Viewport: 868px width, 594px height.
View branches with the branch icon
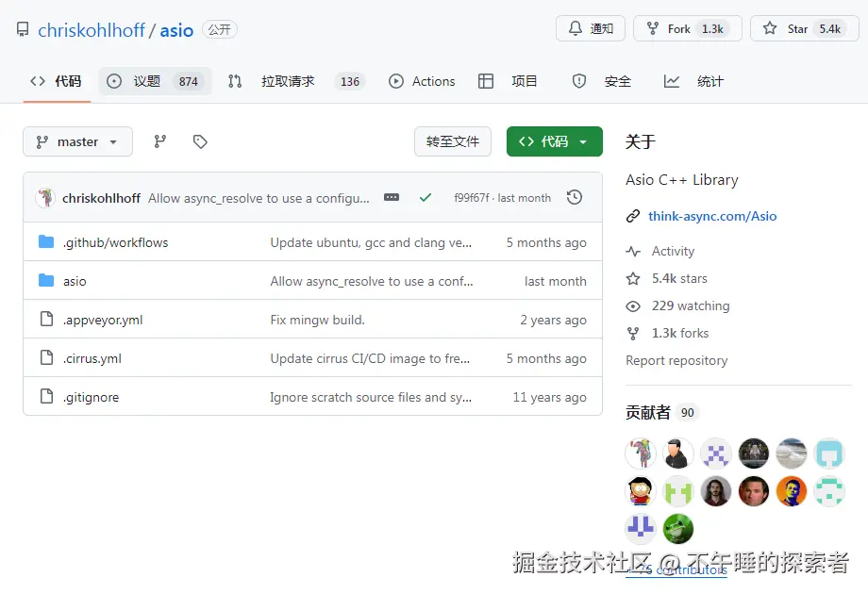click(159, 141)
